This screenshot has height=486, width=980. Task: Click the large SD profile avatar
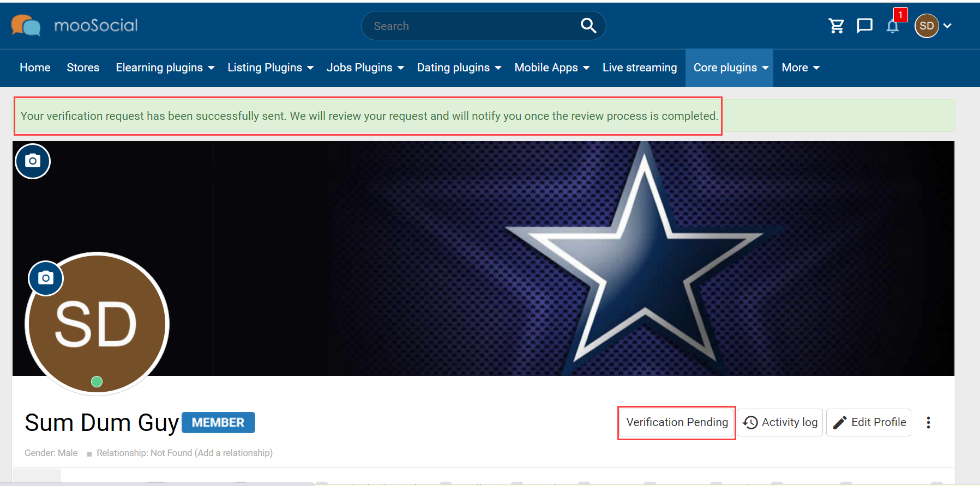pyautogui.click(x=97, y=324)
